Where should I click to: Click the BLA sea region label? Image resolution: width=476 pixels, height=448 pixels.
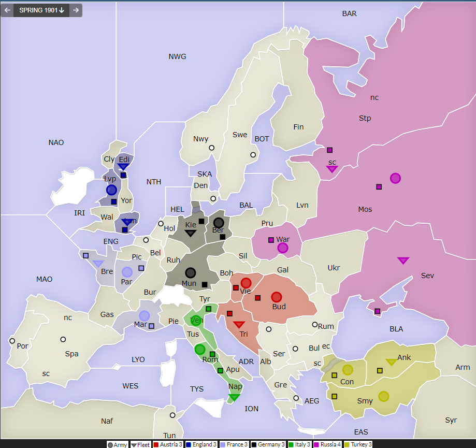coord(396,329)
